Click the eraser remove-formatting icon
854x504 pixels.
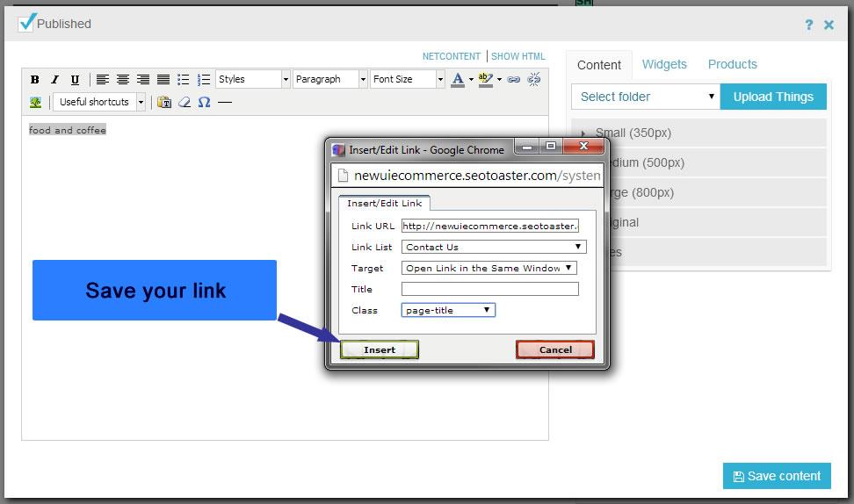[x=185, y=102]
